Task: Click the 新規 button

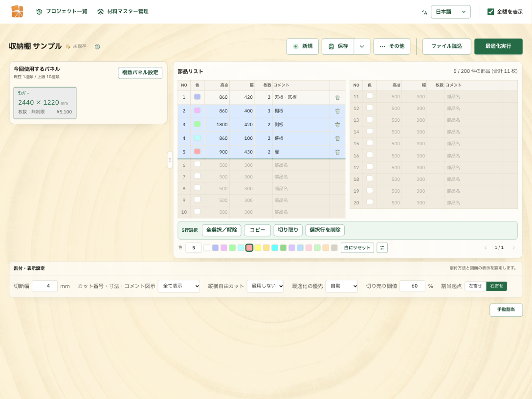Action: (302, 46)
